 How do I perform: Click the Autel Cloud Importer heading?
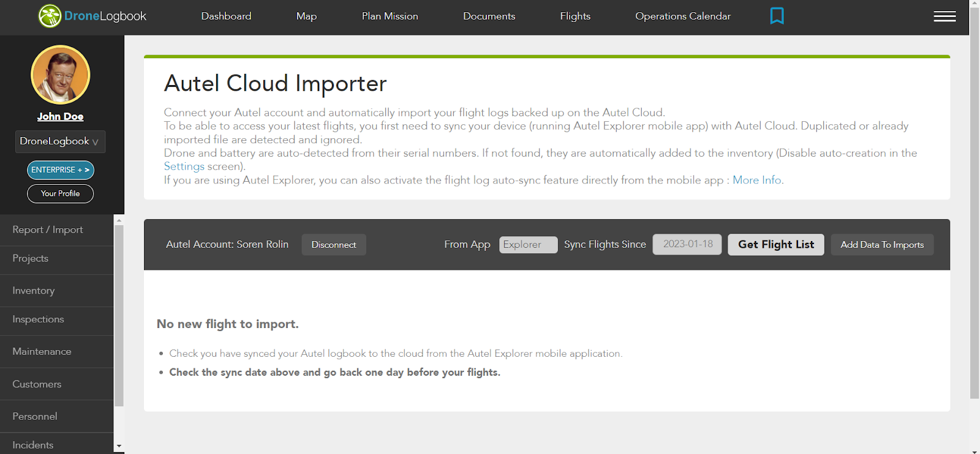tap(276, 83)
